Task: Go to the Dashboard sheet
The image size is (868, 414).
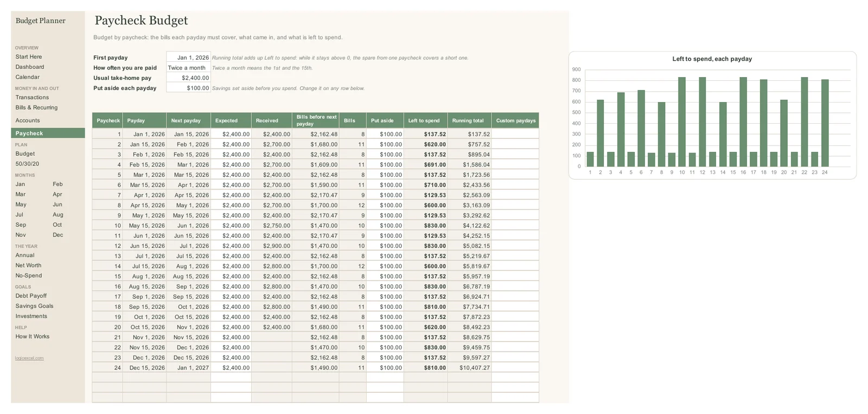Action: 30,67
